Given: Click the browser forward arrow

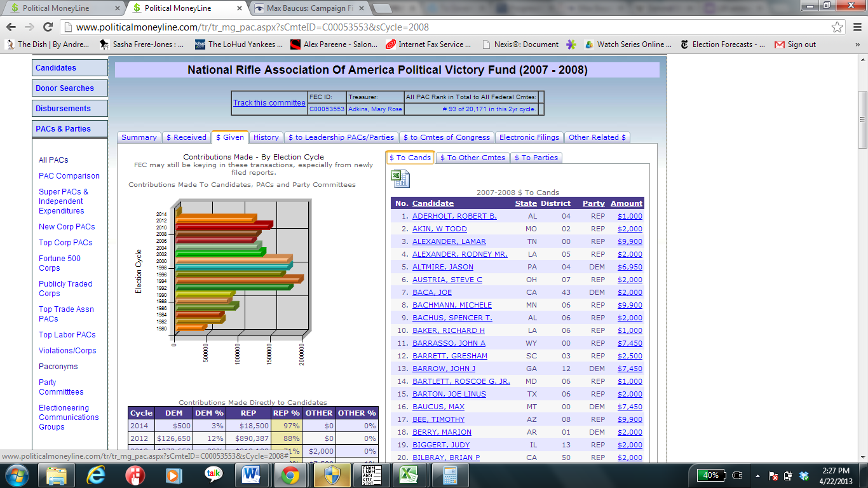Looking at the screenshot, I should click(29, 27).
